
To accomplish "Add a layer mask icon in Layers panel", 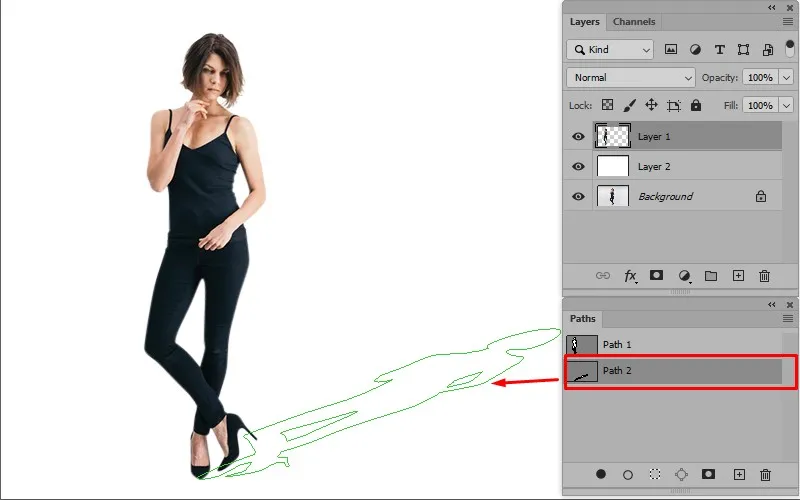I will [656, 276].
